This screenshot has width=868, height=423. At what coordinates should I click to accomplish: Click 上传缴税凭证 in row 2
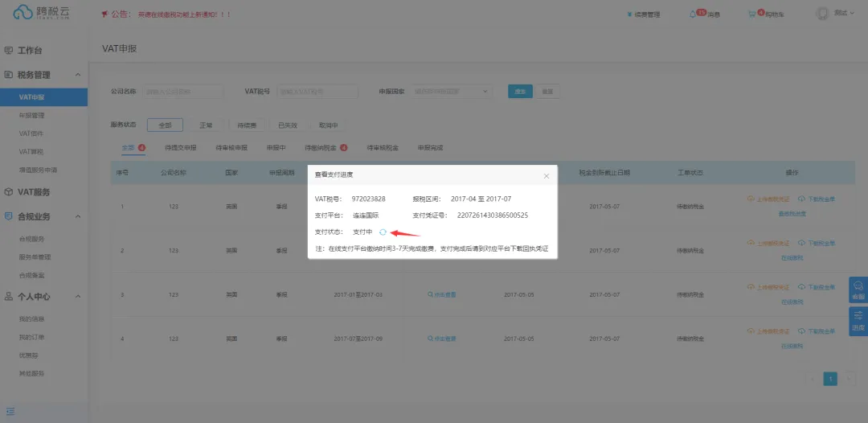tap(768, 243)
